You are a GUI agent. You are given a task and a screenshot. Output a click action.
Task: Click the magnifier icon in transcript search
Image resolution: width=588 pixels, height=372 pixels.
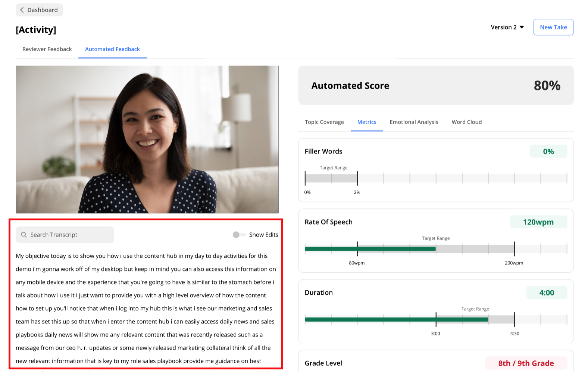coord(24,235)
